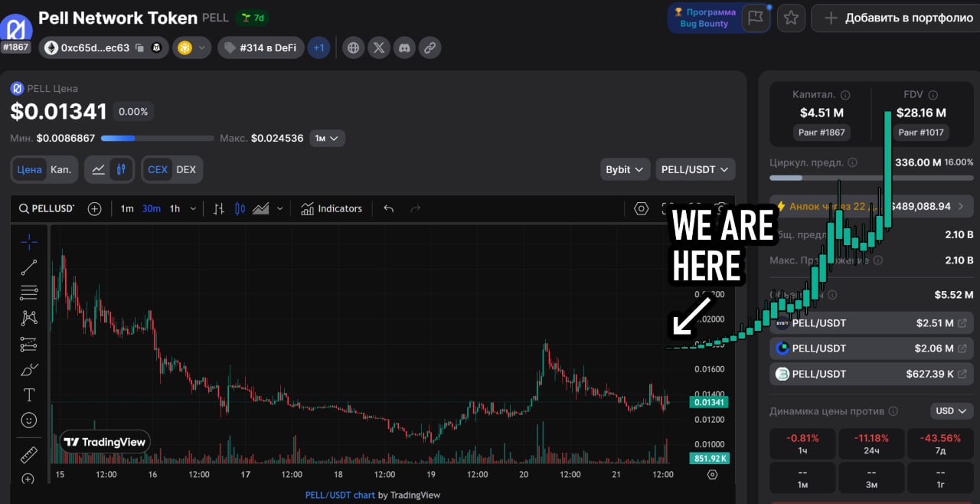This screenshot has height=504, width=980.
Task: Switch chart style to candles
Action: pos(240,208)
